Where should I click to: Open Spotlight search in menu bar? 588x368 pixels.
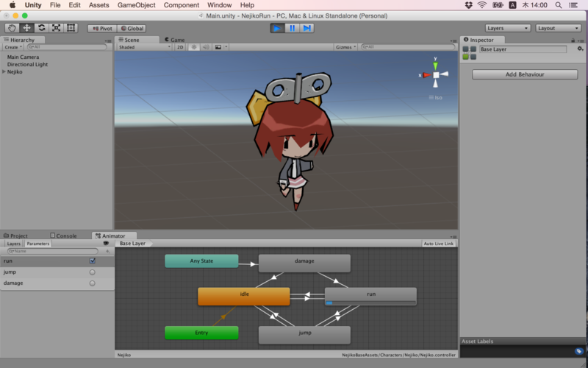click(559, 5)
